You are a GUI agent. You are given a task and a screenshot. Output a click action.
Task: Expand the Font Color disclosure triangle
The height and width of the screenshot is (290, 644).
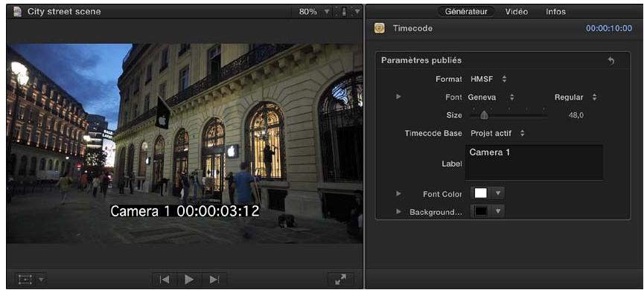click(398, 193)
